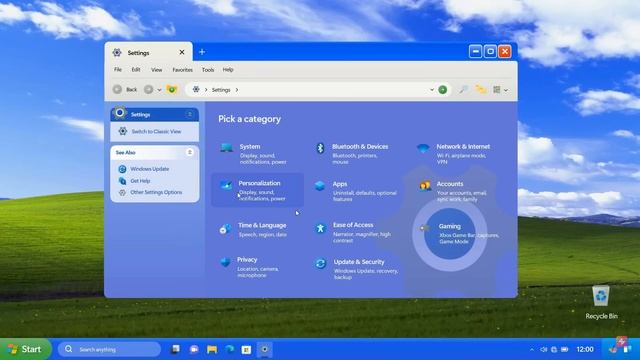Open the address bar history dropdown

(x=432, y=90)
